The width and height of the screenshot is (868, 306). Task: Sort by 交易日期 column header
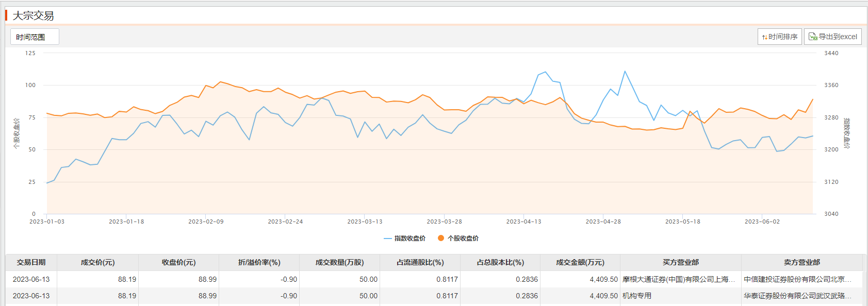(31, 262)
